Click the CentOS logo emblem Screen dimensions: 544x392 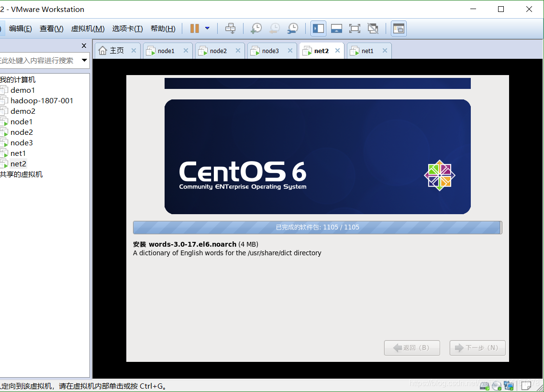point(440,175)
